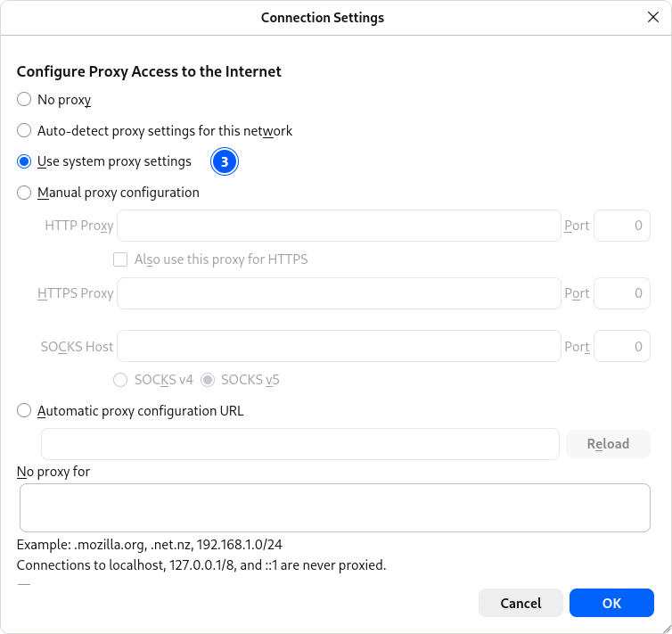Image resolution: width=672 pixels, height=634 pixels.
Task: Click the 'Configure Proxy Access to the Internet' heading
Action: (x=149, y=71)
